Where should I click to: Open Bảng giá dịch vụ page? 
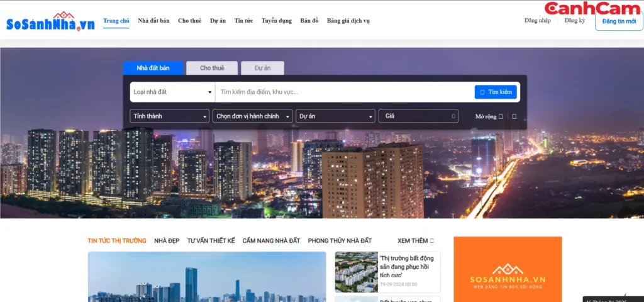[348, 21]
